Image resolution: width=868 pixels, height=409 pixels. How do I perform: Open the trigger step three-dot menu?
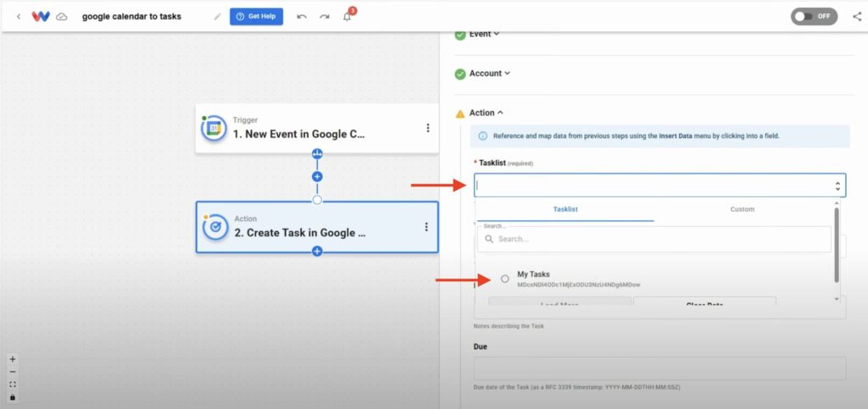tap(427, 128)
